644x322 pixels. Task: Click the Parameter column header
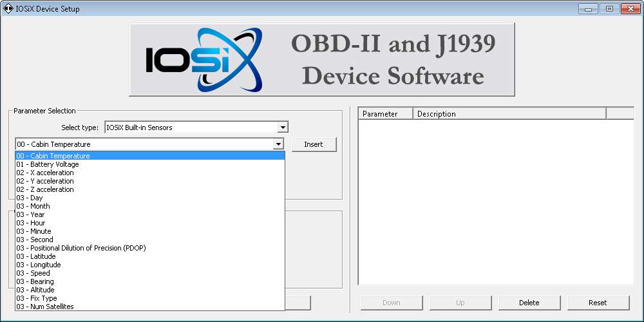coord(386,114)
